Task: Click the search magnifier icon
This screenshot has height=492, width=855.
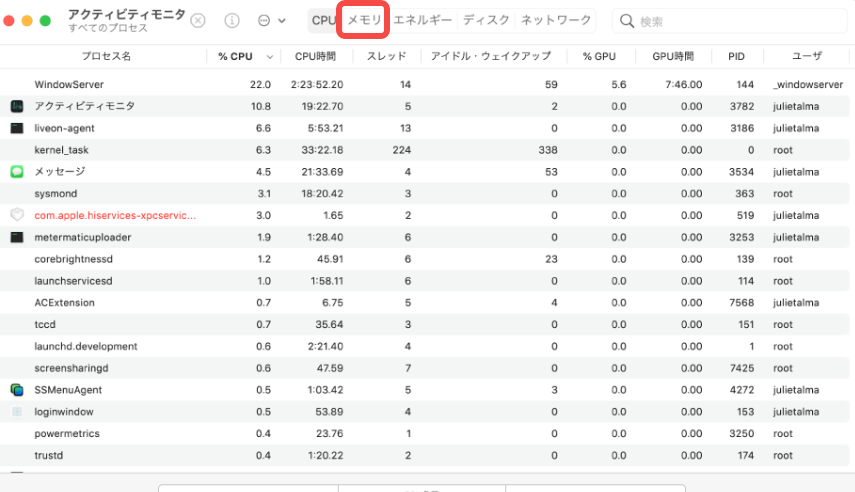Action: tap(627, 21)
